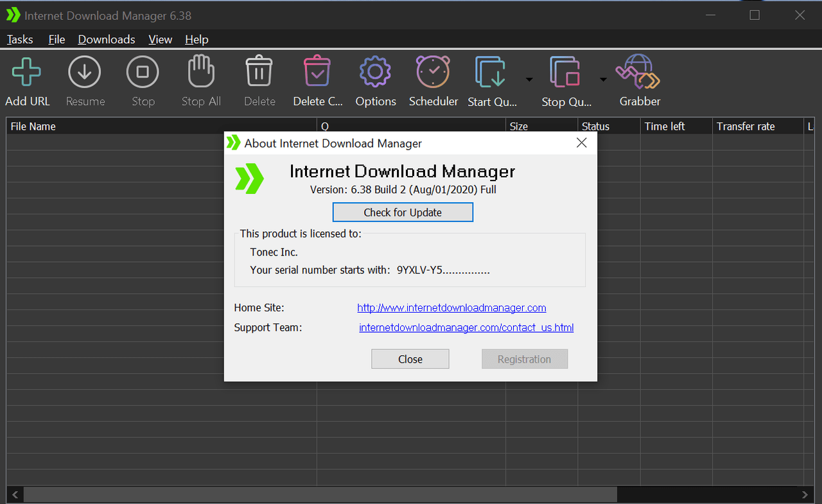Close the About dialog with X
This screenshot has width=822, height=504.
click(x=581, y=143)
